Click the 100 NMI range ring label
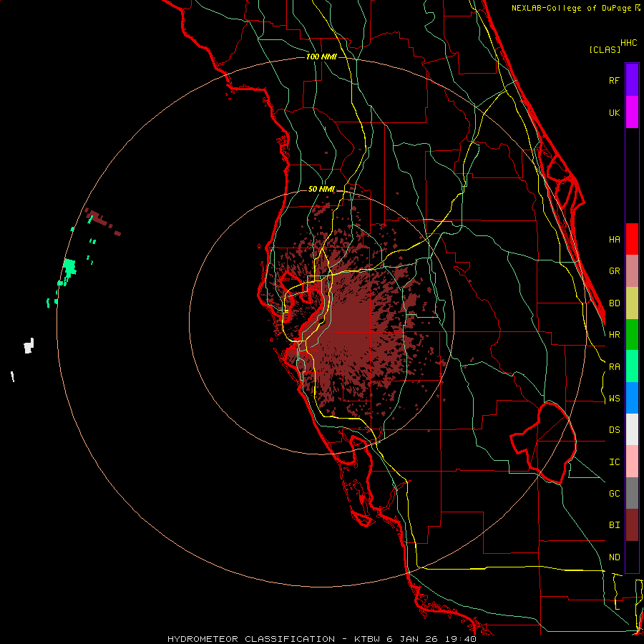This screenshot has height=644, width=644. click(x=321, y=57)
